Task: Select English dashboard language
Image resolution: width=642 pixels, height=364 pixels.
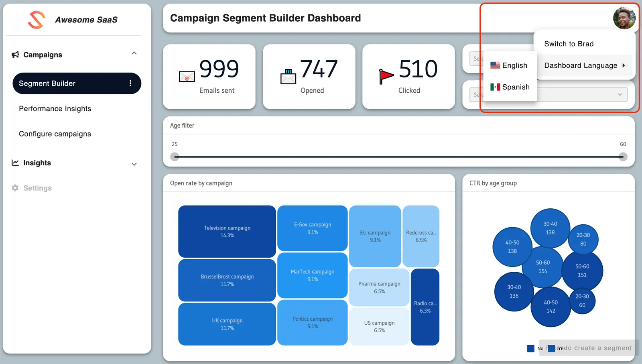Action: [509, 65]
